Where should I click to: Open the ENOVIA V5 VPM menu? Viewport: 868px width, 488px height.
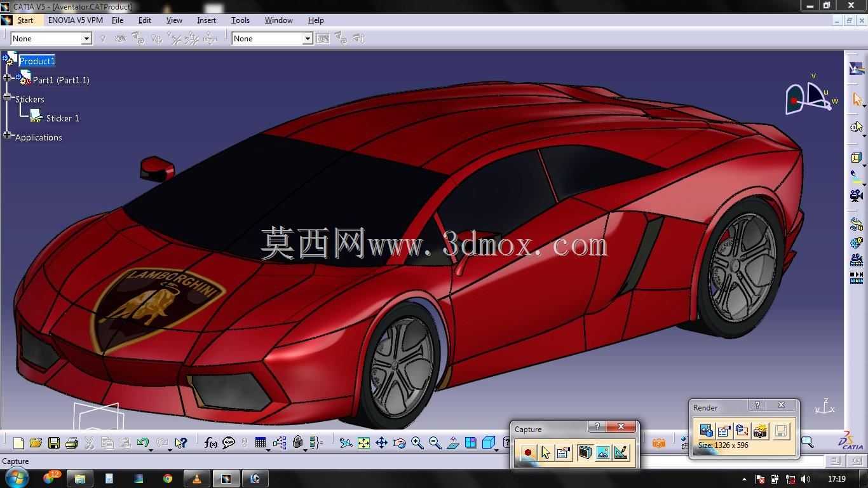click(x=76, y=20)
